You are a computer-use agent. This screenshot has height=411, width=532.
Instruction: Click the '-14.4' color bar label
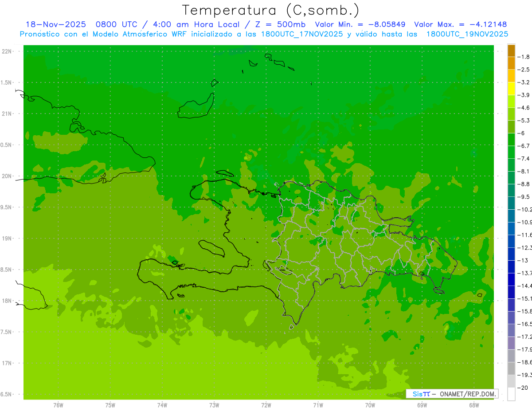(525, 286)
